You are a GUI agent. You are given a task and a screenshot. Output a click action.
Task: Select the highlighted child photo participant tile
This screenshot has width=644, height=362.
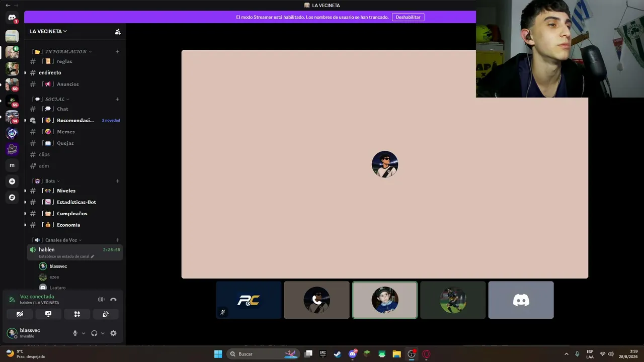385,300
